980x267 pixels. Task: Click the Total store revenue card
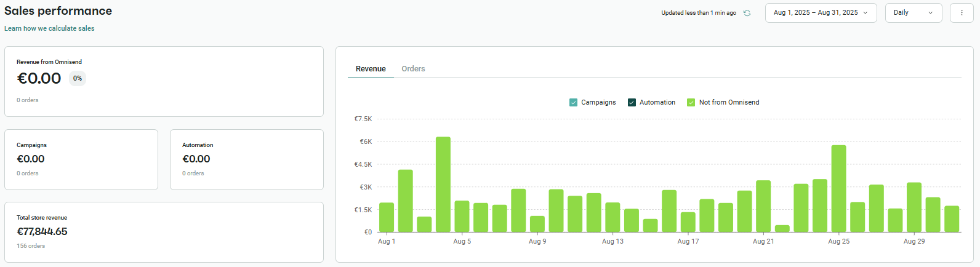(164, 232)
